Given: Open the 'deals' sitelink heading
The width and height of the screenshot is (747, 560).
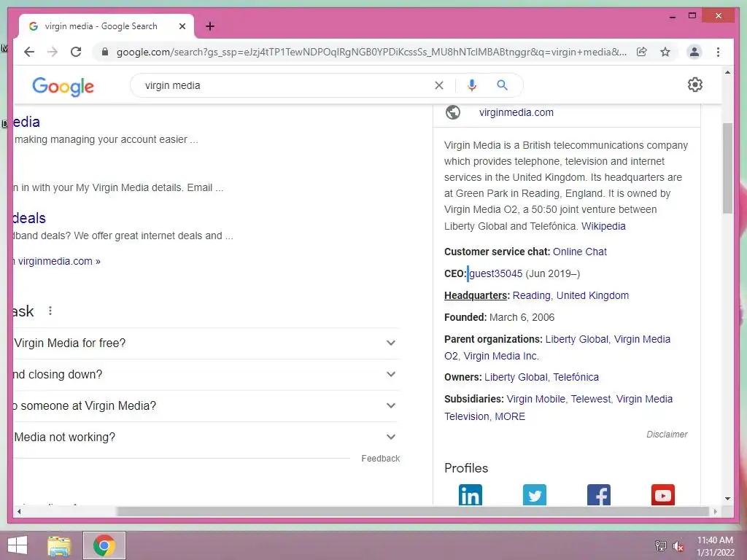Looking at the screenshot, I should click(29, 218).
